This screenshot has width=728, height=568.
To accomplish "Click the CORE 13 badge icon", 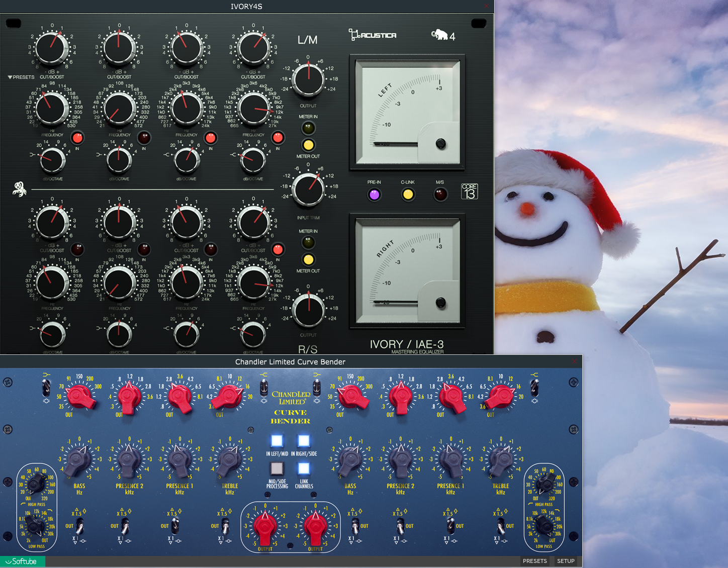I will point(469,192).
